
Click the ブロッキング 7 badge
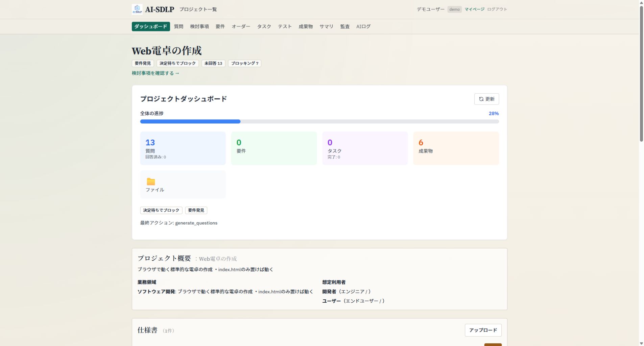pyautogui.click(x=245, y=63)
